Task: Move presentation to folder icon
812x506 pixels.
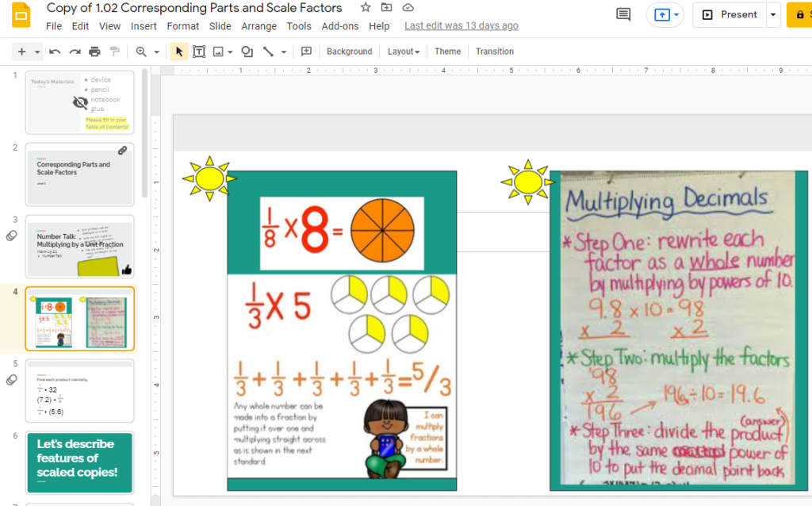Action: coord(387,8)
